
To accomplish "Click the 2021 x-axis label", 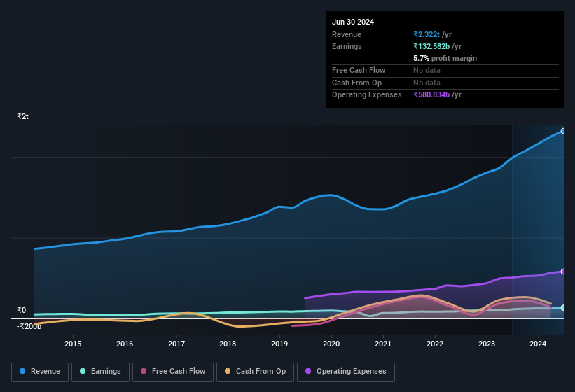I will click(x=383, y=344).
